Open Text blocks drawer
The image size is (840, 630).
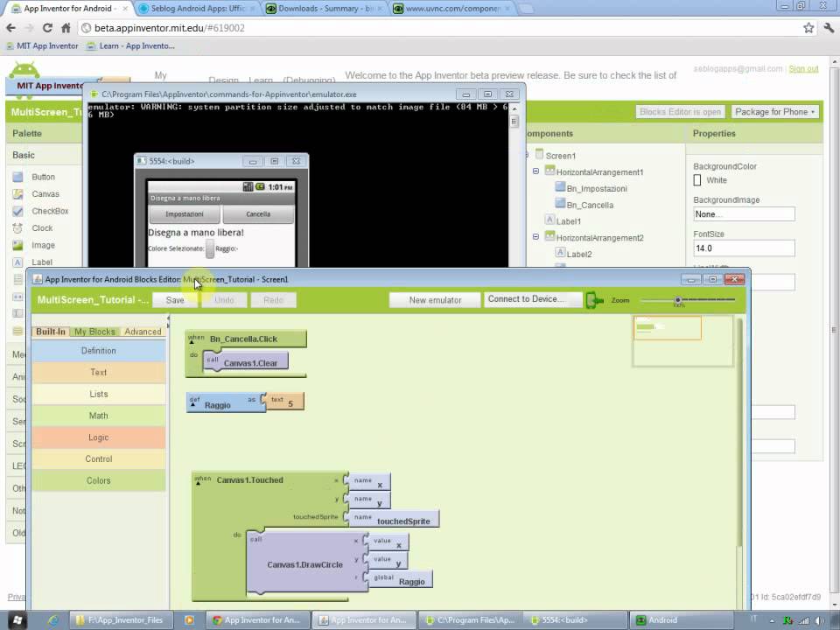pos(99,373)
